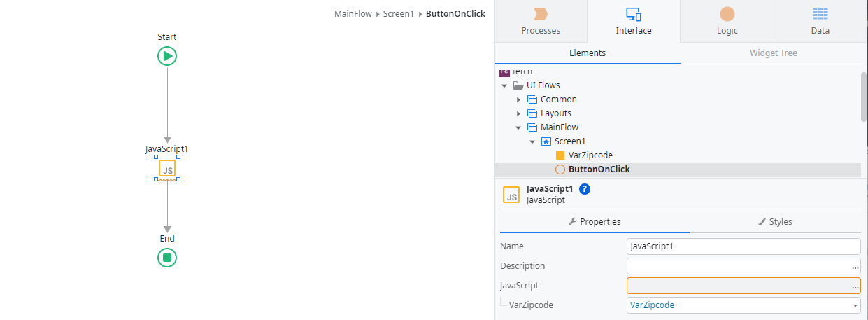Open the JavaScript code editor ellipsis button

tap(855, 286)
